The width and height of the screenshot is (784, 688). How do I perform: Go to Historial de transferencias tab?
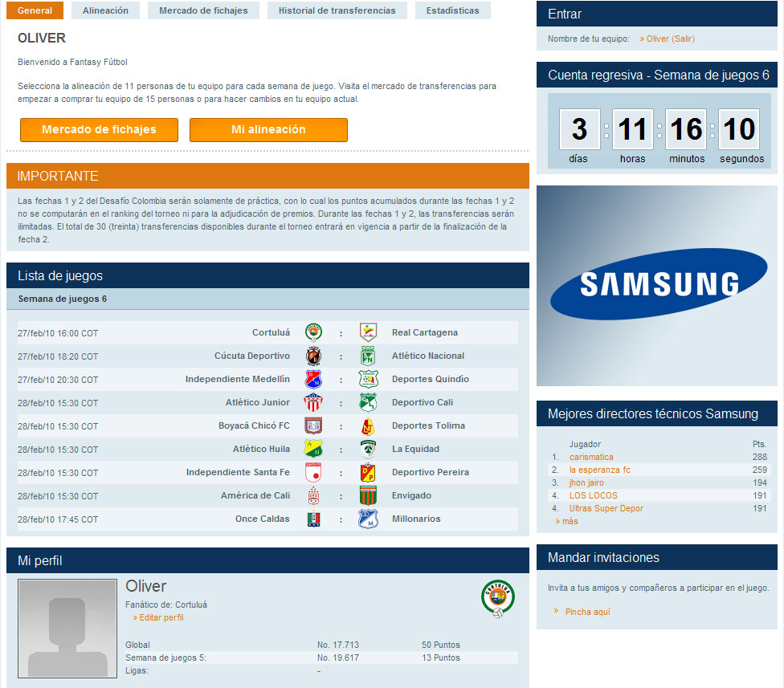337,10
